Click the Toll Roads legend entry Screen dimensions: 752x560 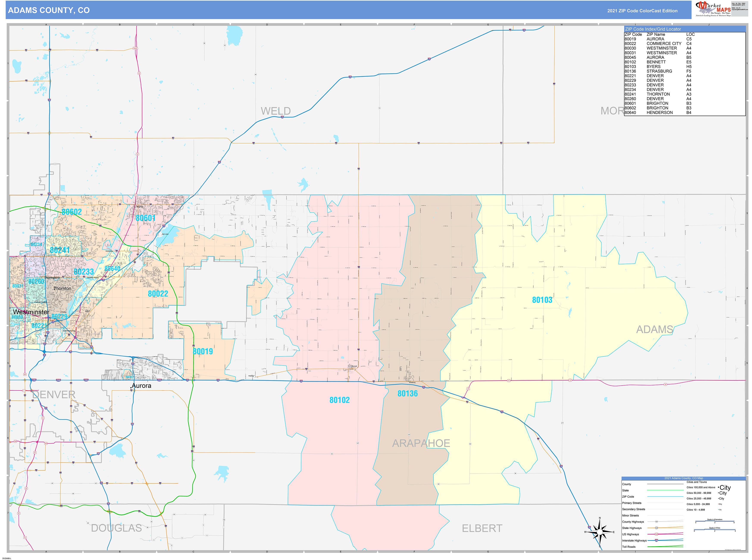click(628, 547)
